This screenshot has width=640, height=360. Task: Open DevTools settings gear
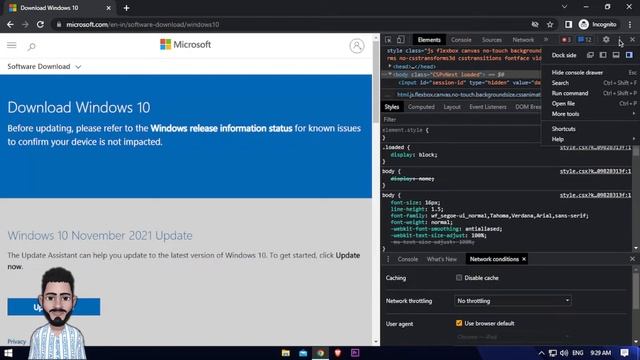(x=606, y=39)
